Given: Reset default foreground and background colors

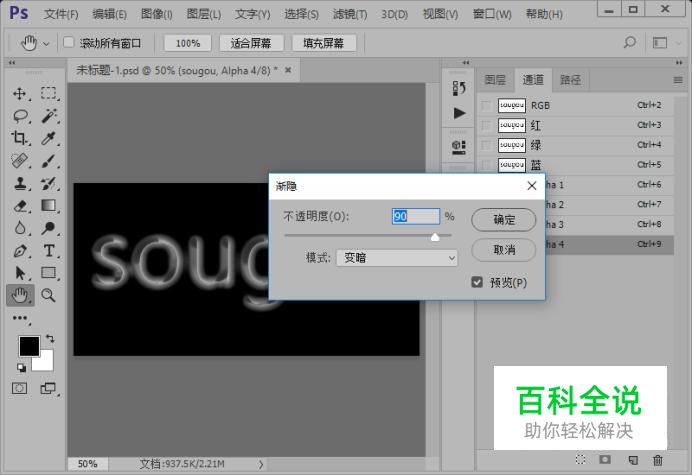Looking at the screenshot, I should [21, 367].
